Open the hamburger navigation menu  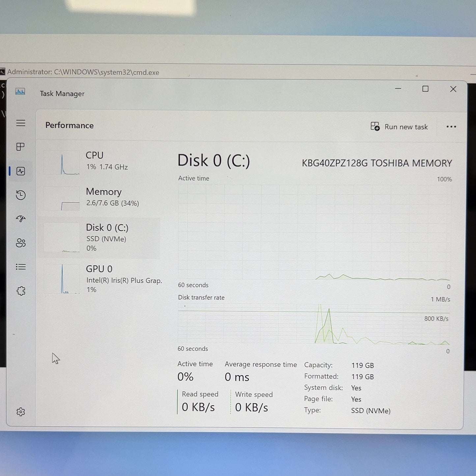tap(21, 123)
